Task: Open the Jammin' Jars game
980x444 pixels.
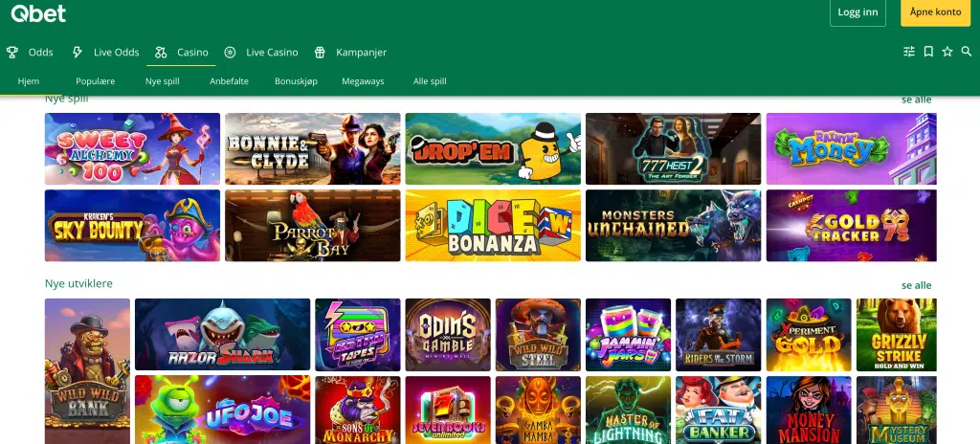Action: pos(628,335)
